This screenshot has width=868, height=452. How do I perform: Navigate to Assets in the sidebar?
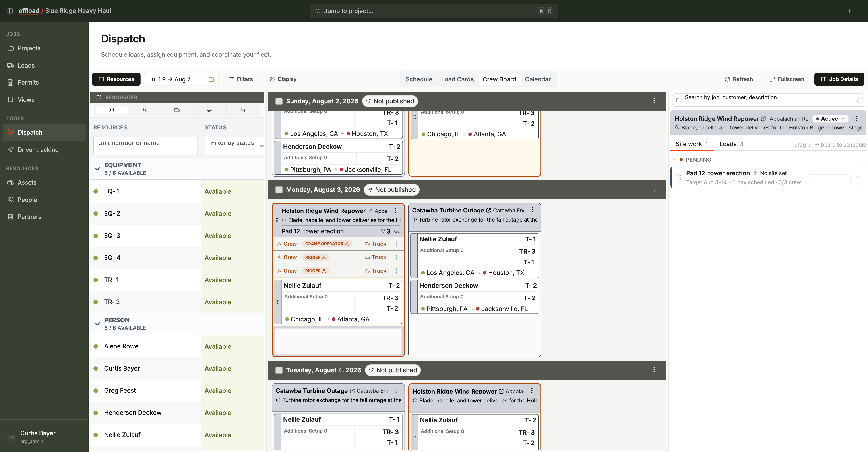point(44,183)
